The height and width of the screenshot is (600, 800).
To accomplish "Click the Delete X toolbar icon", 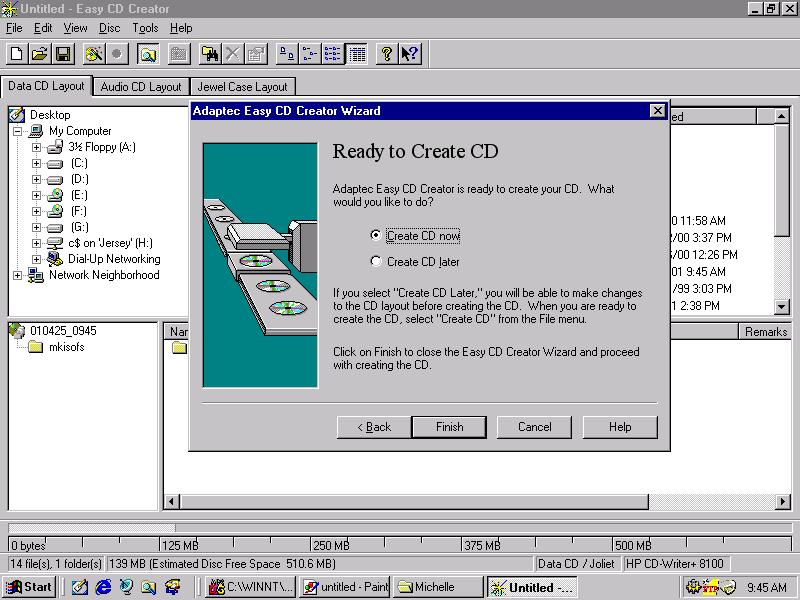I will pyautogui.click(x=233, y=54).
